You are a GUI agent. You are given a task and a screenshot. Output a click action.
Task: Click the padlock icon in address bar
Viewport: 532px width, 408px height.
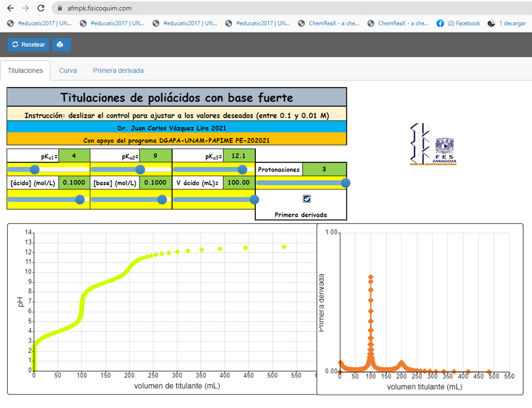pos(61,9)
